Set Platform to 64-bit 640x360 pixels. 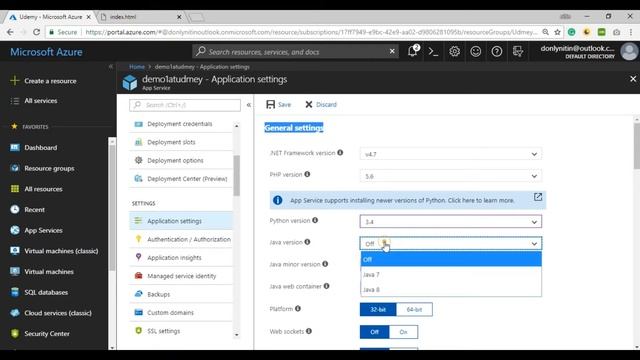click(414, 309)
